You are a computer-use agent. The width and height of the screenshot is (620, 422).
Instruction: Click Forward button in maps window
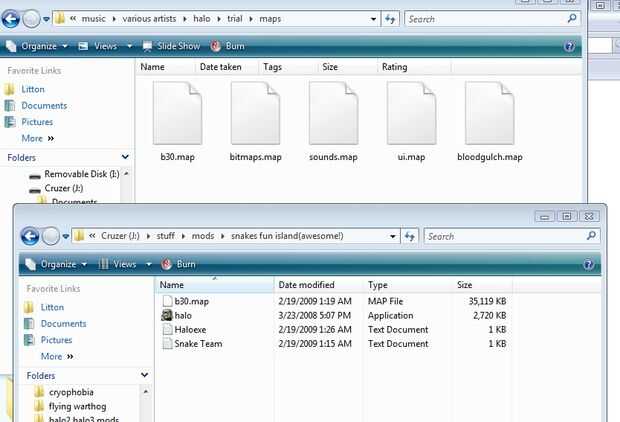(31, 19)
